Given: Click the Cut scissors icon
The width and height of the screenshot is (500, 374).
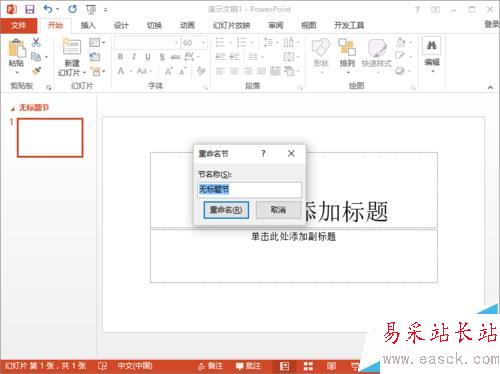Looking at the screenshot, I should coord(36,42).
